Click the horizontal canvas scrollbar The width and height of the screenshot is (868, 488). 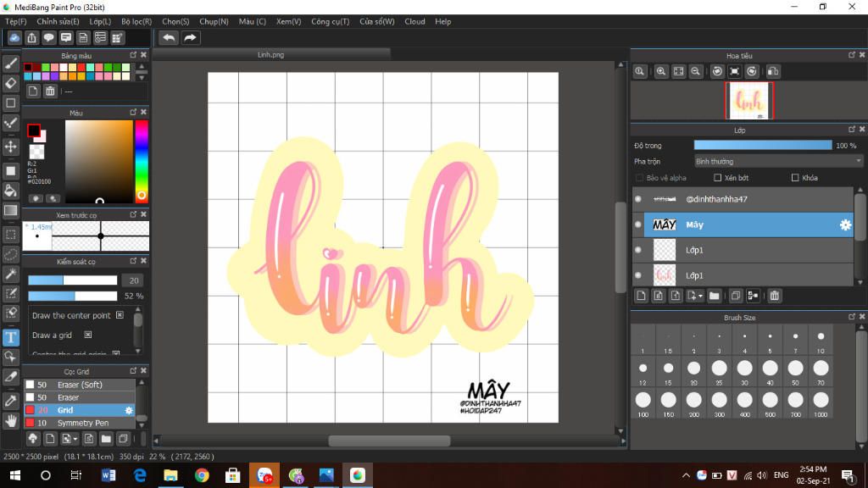click(389, 441)
